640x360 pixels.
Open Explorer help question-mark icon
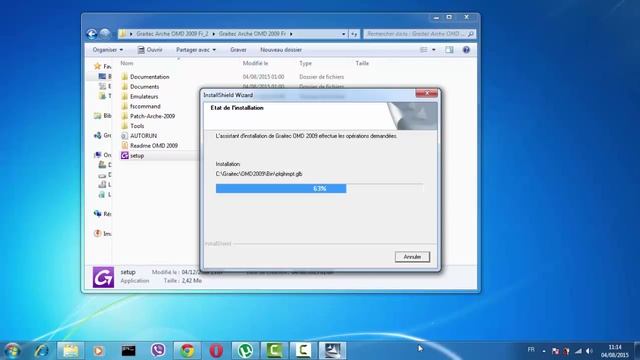pyautogui.click(x=466, y=50)
